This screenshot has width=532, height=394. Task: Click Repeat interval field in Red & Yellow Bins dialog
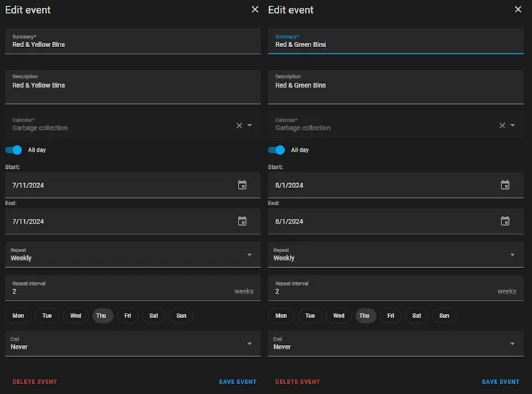(132, 288)
